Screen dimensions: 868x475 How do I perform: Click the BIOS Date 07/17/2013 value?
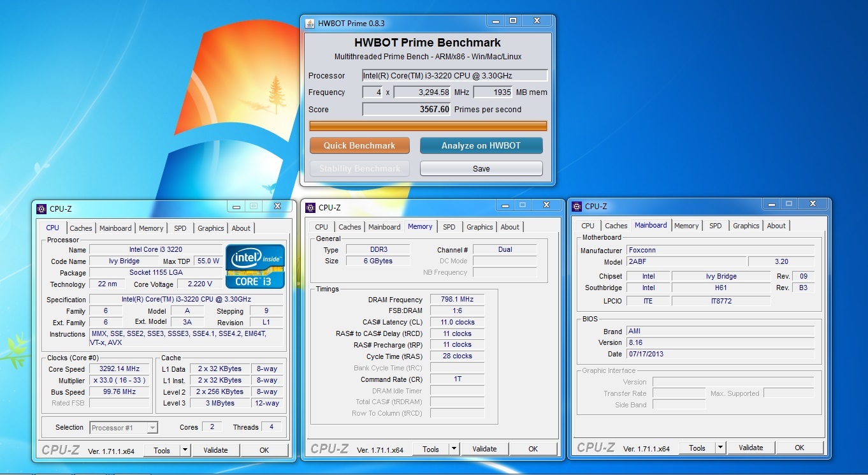[x=720, y=354]
